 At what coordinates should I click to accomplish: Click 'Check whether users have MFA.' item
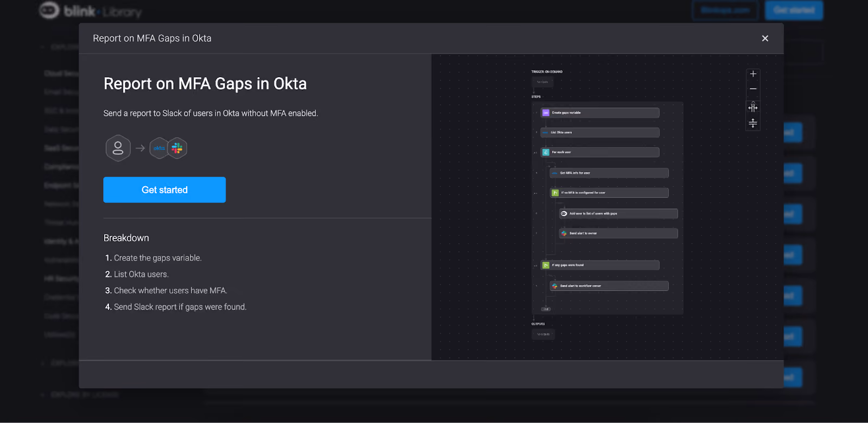coord(170,291)
